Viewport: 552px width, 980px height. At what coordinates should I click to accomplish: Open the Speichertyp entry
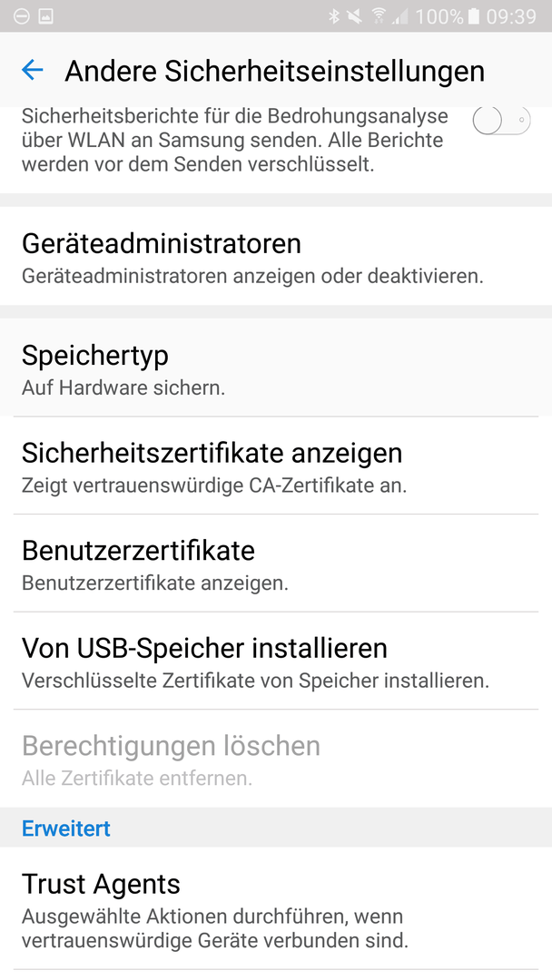click(276, 367)
